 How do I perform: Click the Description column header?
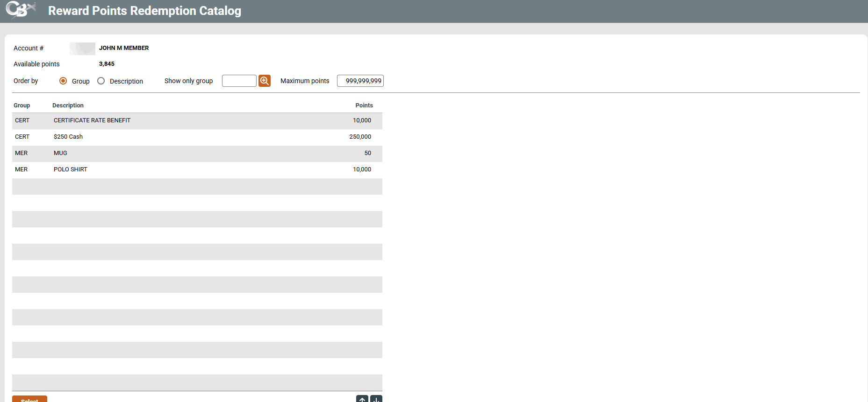(x=68, y=106)
